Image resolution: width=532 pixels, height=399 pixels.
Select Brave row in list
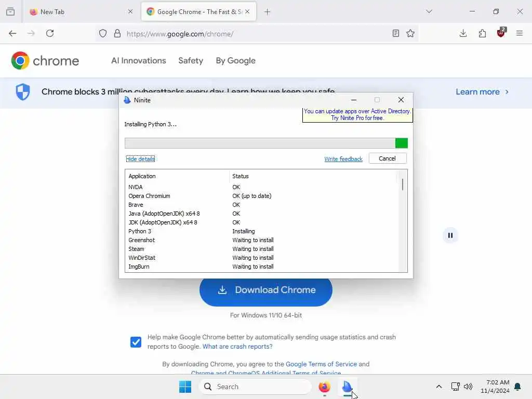click(262, 205)
